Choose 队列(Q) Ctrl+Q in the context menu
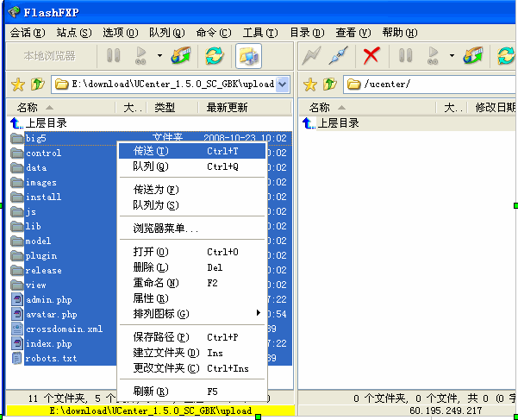This screenshot has height=420, width=518. pyautogui.click(x=192, y=166)
